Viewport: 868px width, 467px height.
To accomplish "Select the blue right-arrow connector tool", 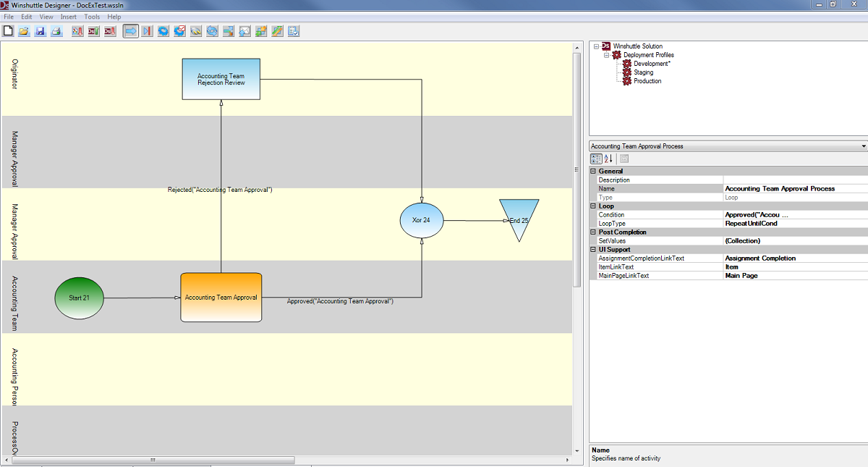I will 131,31.
